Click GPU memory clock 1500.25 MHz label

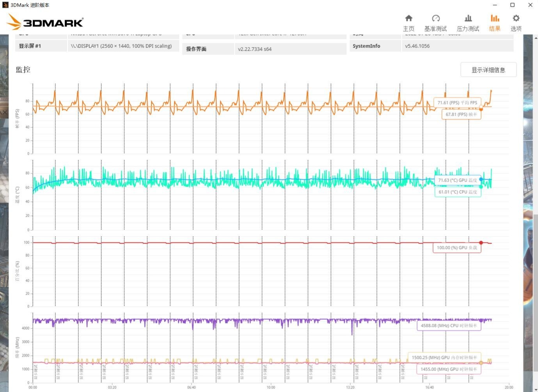[444, 358]
